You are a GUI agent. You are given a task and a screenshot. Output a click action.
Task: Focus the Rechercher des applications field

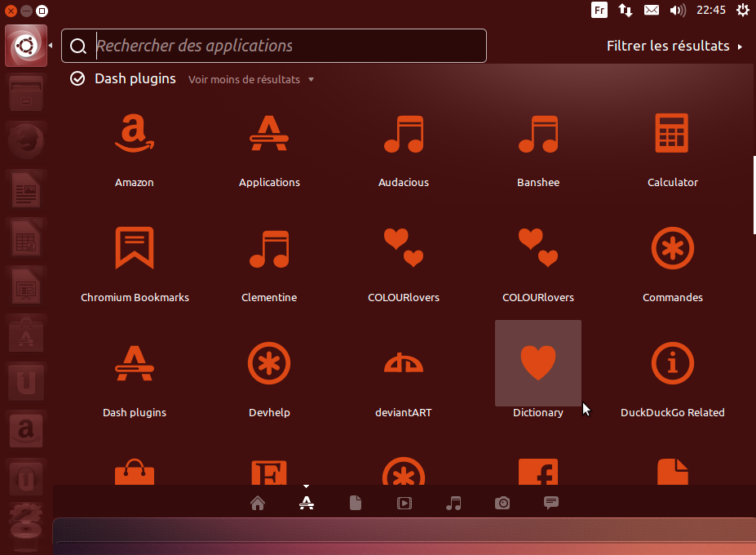point(274,46)
